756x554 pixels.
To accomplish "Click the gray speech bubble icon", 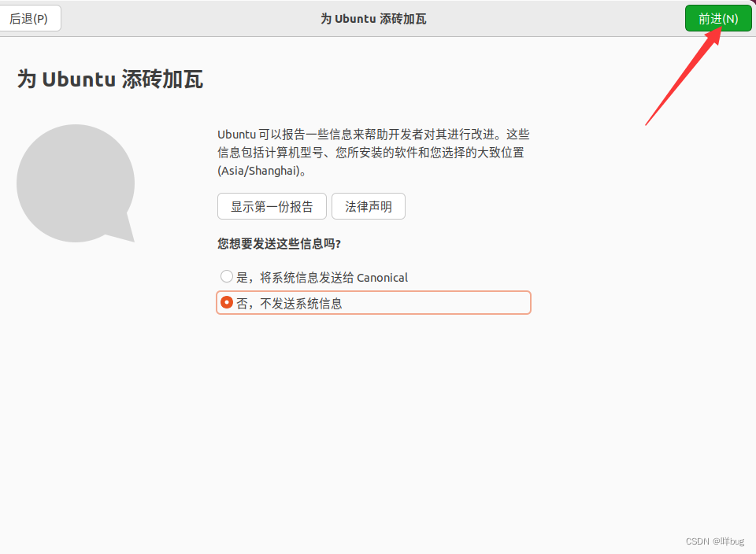I will click(x=76, y=183).
